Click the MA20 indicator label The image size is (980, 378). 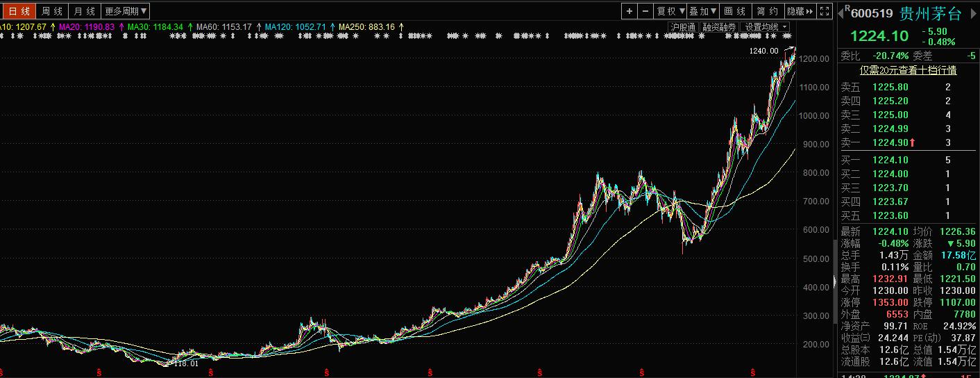click(87, 27)
